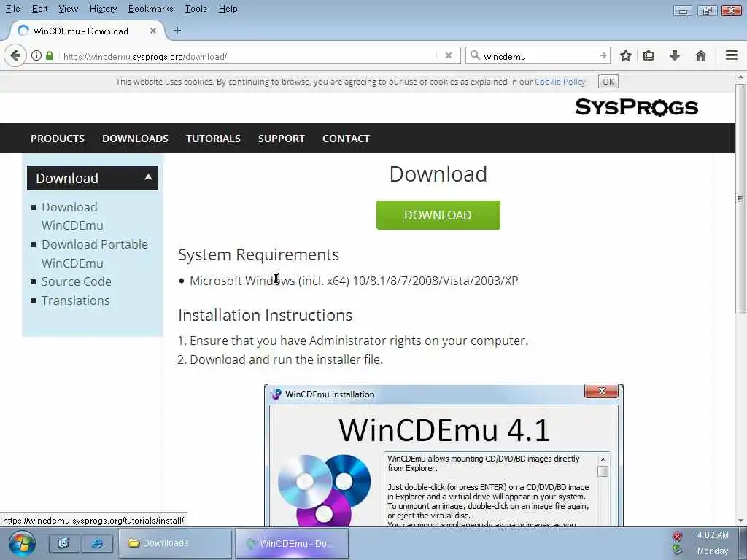Open the Bookmarks menu
The image size is (747, 560).
click(x=150, y=9)
